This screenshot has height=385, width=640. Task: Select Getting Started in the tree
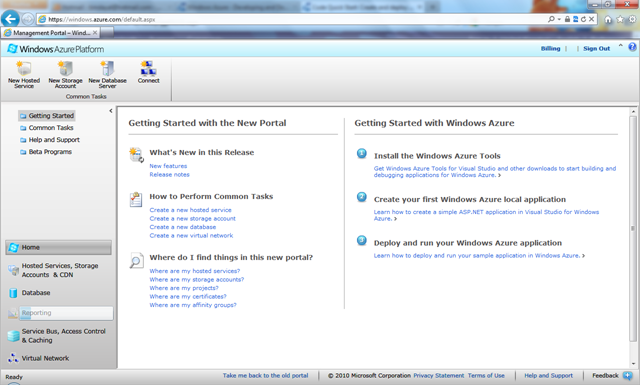47,116
